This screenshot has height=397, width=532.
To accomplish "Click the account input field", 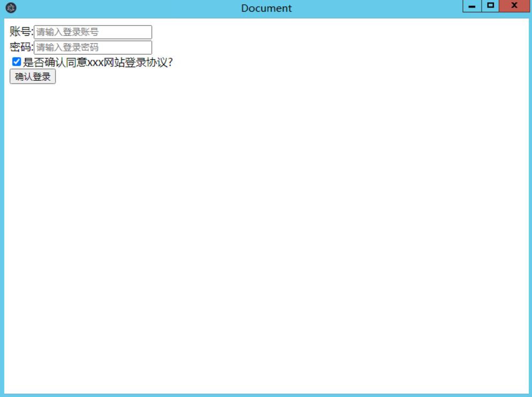I will coord(93,32).
